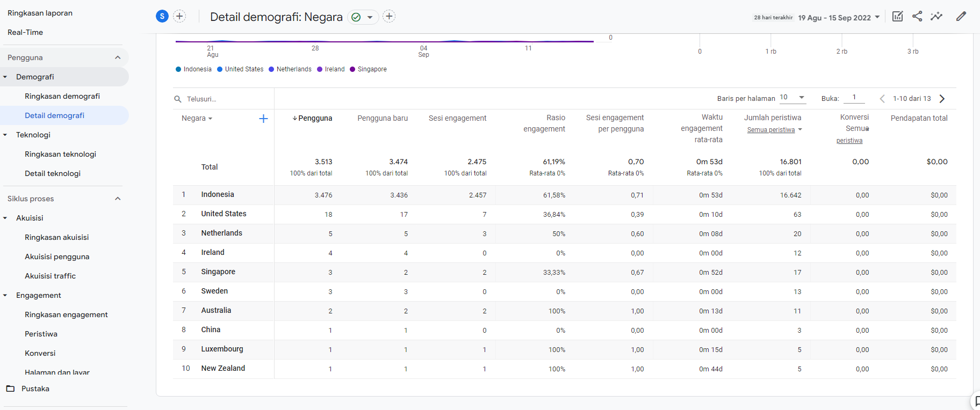Open report status dropdown arrow
This screenshot has width=980, height=410.
tap(370, 17)
